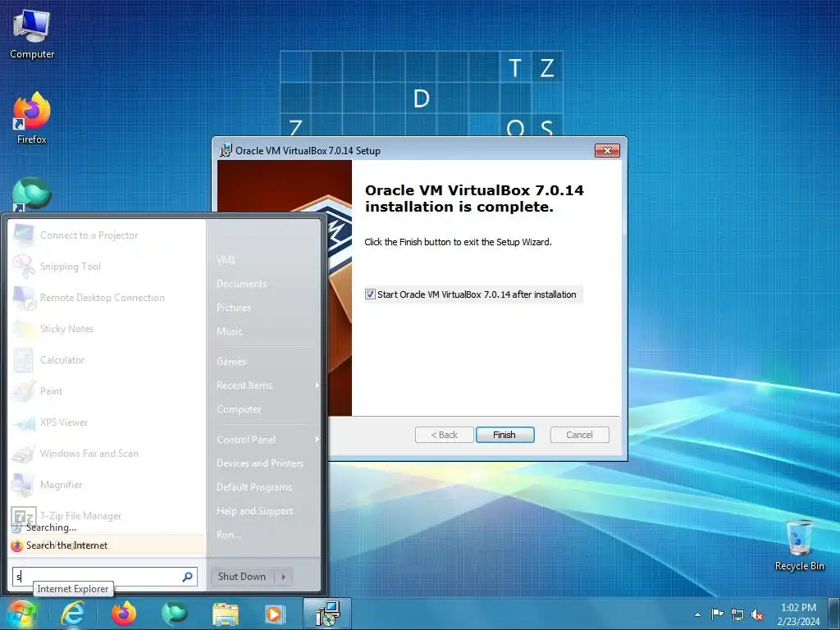Open XPS Viewer from Start menu
The image size is (840, 630).
(107, 422)
